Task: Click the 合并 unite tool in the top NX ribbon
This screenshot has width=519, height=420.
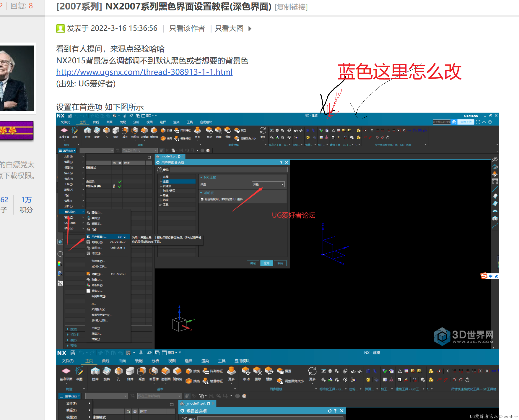Action: tap(116, 132)
